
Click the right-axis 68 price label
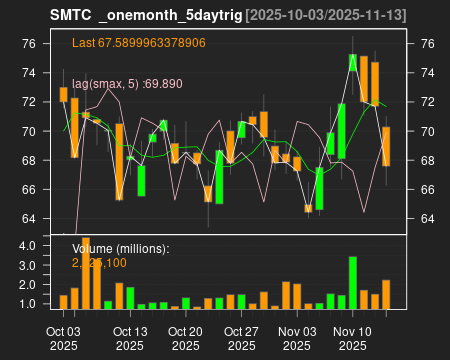click(428, 160)
